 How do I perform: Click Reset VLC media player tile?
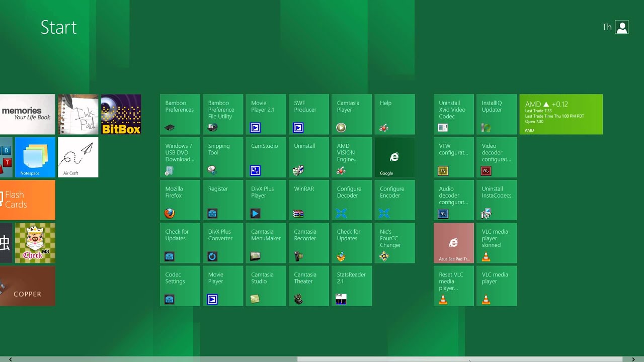[x=454, y=286]
